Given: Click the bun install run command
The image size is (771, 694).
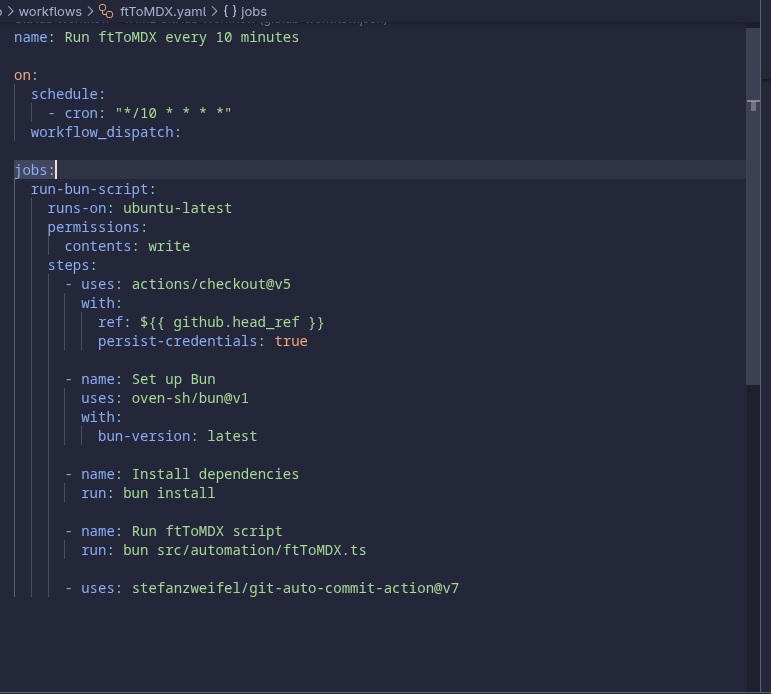Looking at the screenshot, I should point(169,493).
